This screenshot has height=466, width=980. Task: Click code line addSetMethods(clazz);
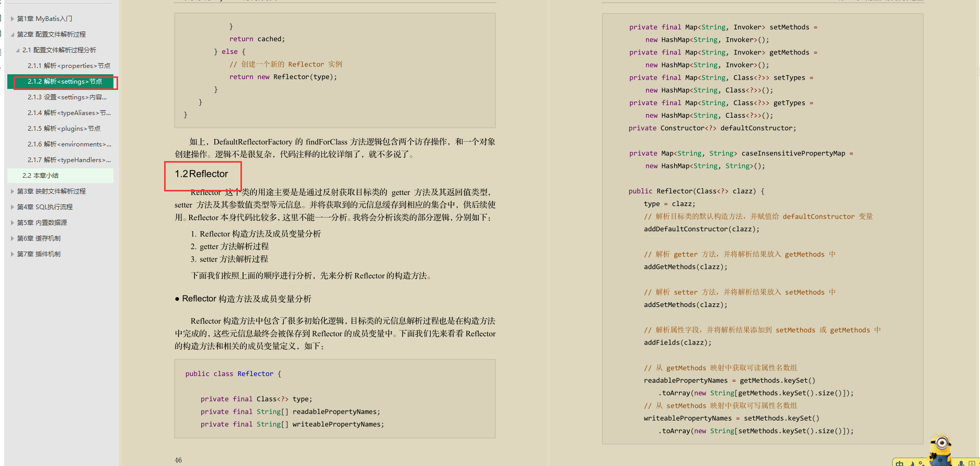coord(685,305)
